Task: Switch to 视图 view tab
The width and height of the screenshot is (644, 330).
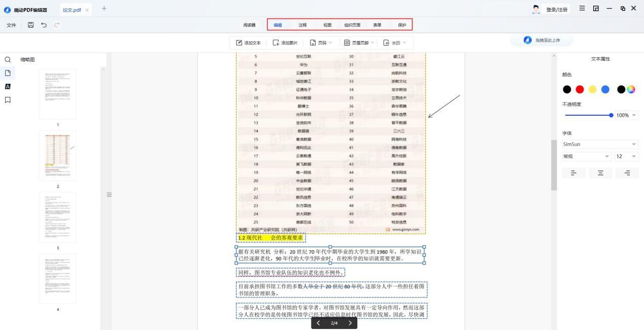Action: pos(327,25)
